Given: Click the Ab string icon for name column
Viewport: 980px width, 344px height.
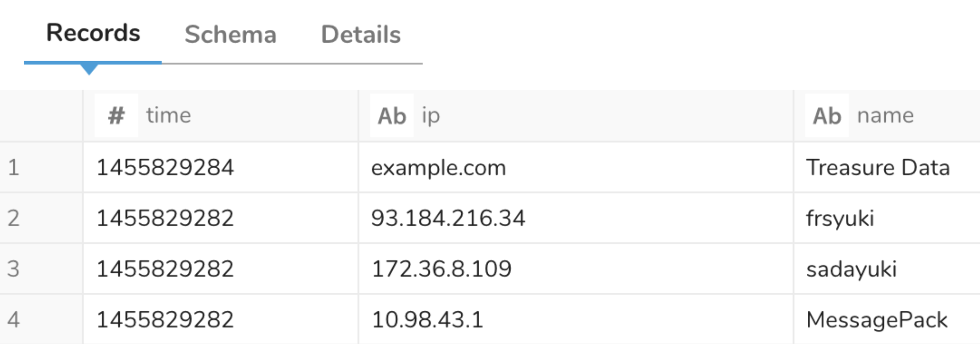Looking at the screenshot, I should [827, 116].
